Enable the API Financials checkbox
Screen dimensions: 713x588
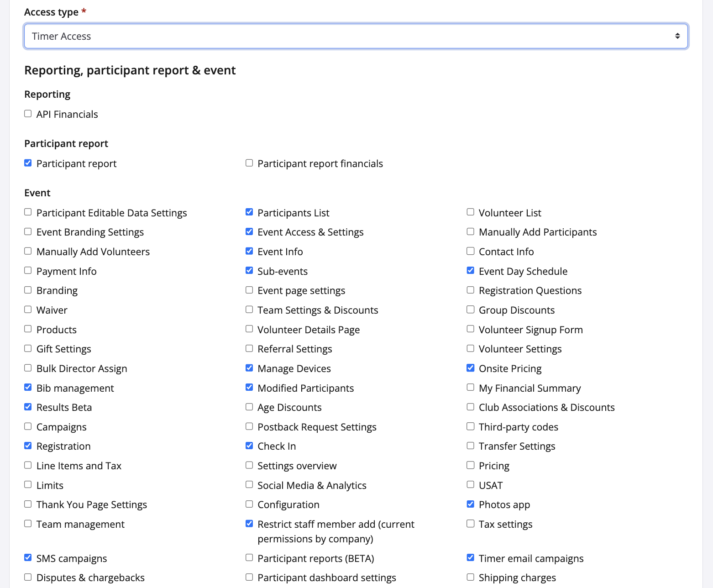click(x=28, y=114)
